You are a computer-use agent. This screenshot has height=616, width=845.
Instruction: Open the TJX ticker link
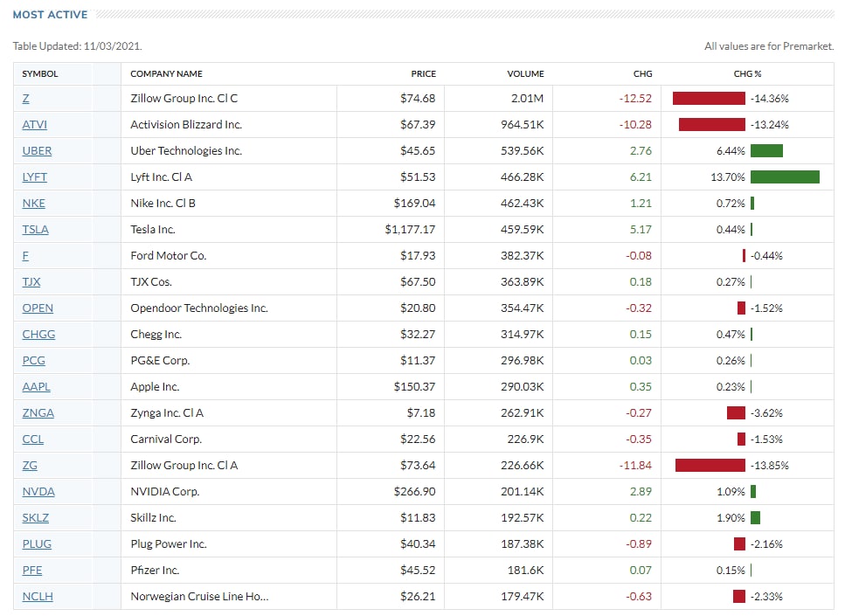pyautogui.click(x=31, y=282)
